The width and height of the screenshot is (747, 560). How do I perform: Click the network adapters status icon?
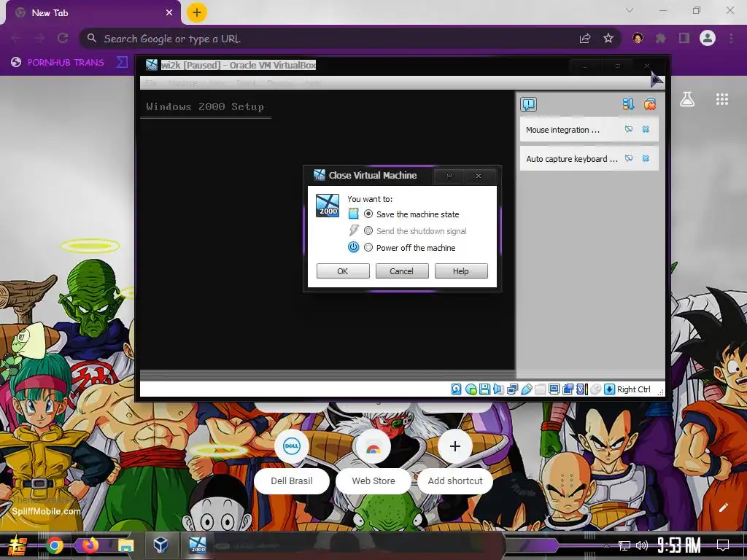click(513, 389)
